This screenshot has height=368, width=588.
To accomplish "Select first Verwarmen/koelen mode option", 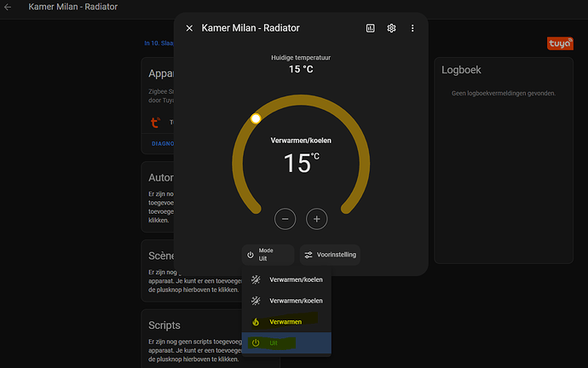I will pyautogui.click(x=286, y=279).
